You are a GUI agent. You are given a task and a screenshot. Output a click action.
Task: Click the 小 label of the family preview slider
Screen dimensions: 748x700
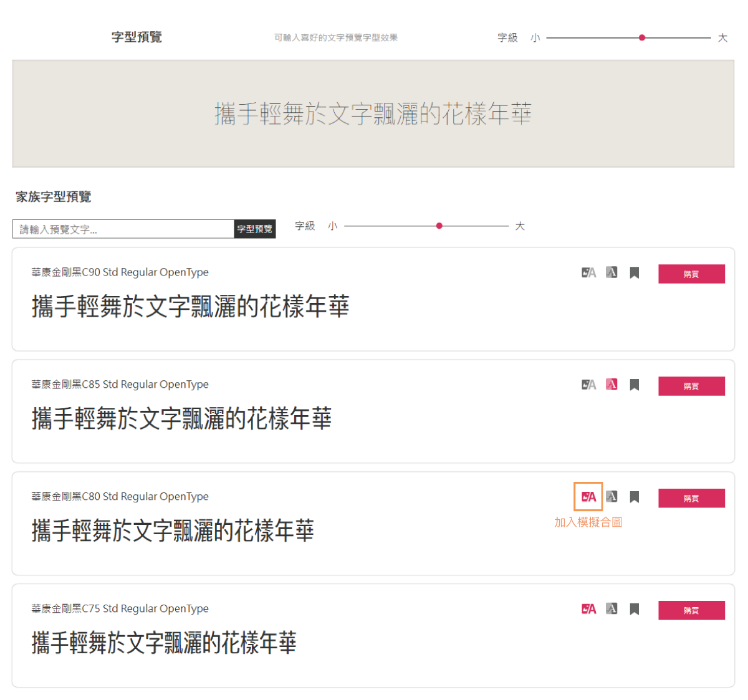click(x=333, y=226)
